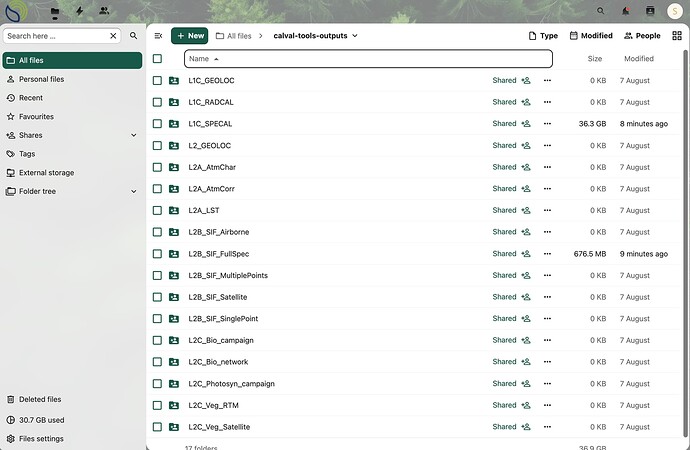Open Deleted files
The width and height of the screenshot is (690, 450).
[x=72, y=399]
